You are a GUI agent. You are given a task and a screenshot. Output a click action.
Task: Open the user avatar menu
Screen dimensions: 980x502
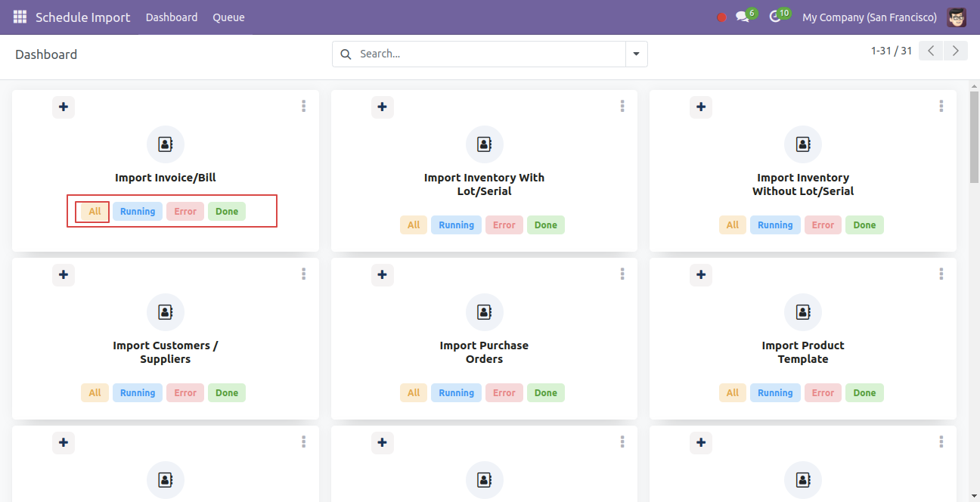click(x=957, y=17)
